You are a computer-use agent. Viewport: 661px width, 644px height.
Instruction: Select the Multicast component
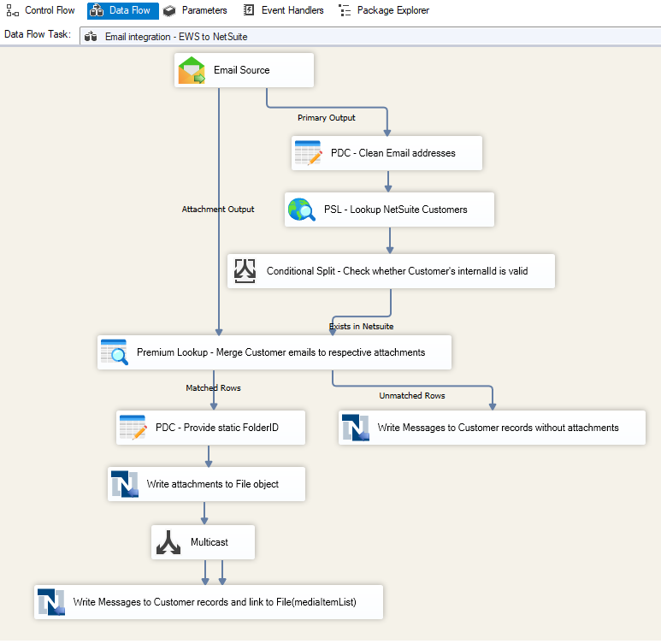(x=204, y=542)
